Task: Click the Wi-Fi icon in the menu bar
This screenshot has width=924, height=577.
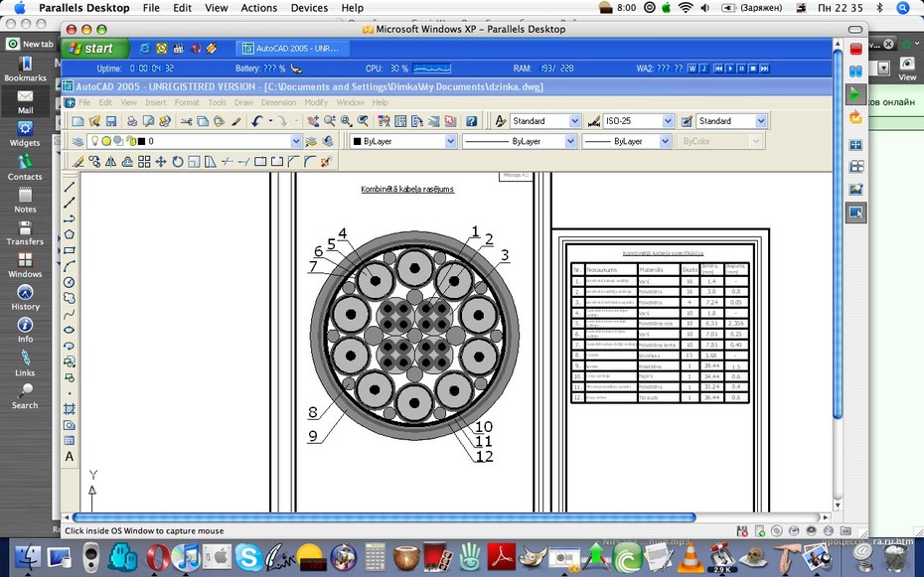Action: [685, 8]
